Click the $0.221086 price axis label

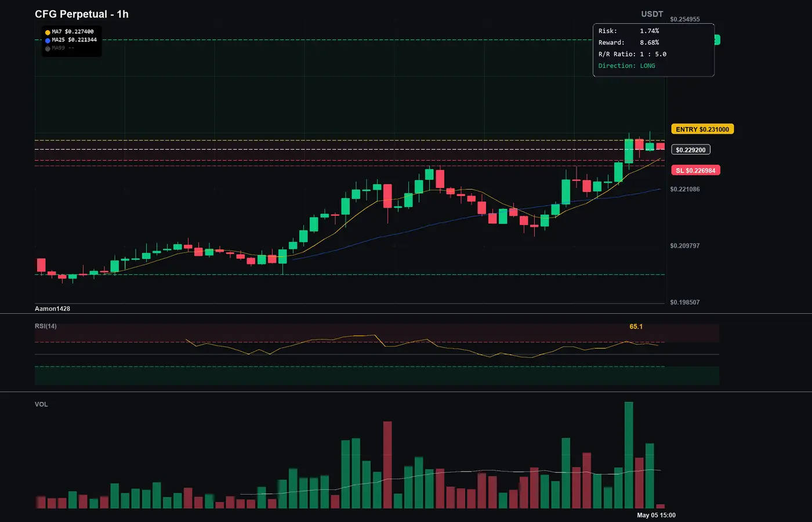pos(685,189)
